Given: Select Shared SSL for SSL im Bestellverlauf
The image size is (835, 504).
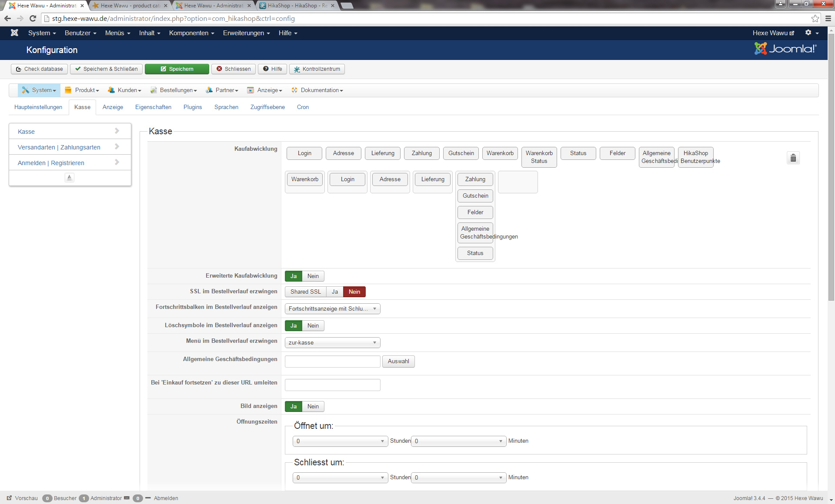Looking at the screenshot, I should 305,292.
